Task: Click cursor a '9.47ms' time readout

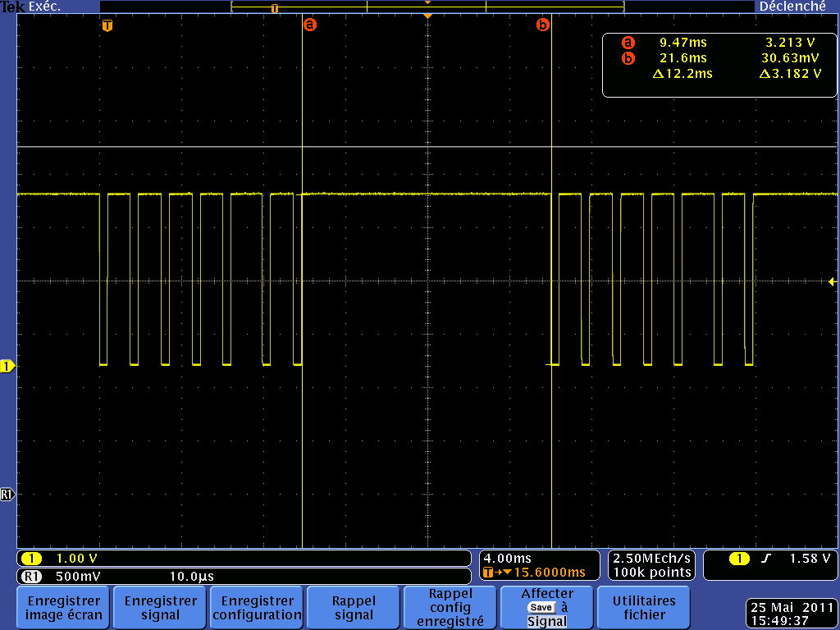Action: [683, 43]
